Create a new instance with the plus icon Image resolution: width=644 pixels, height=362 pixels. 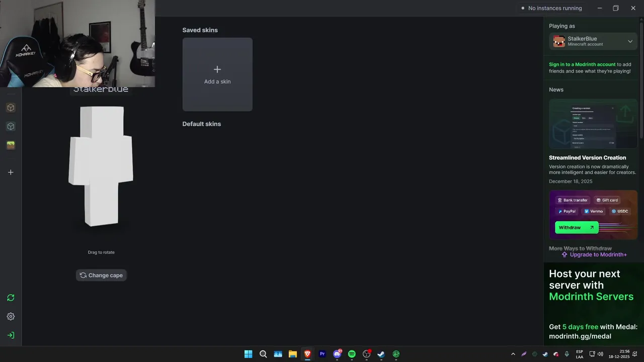point(11,172)
